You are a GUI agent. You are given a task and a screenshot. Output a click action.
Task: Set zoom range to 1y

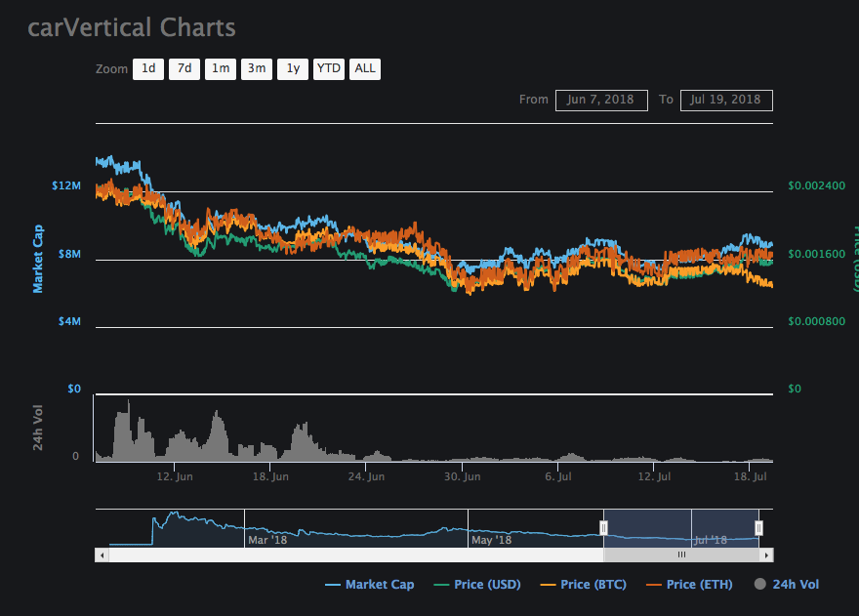(293, 69)
